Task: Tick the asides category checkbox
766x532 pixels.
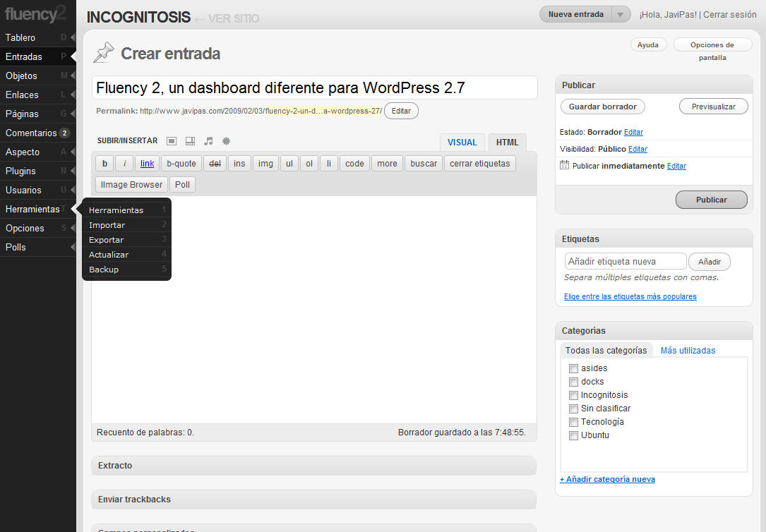Action: coord(573,368)
